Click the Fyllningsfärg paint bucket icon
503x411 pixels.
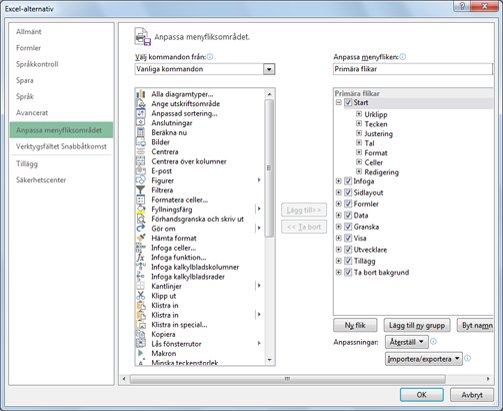tap(141, 209)
